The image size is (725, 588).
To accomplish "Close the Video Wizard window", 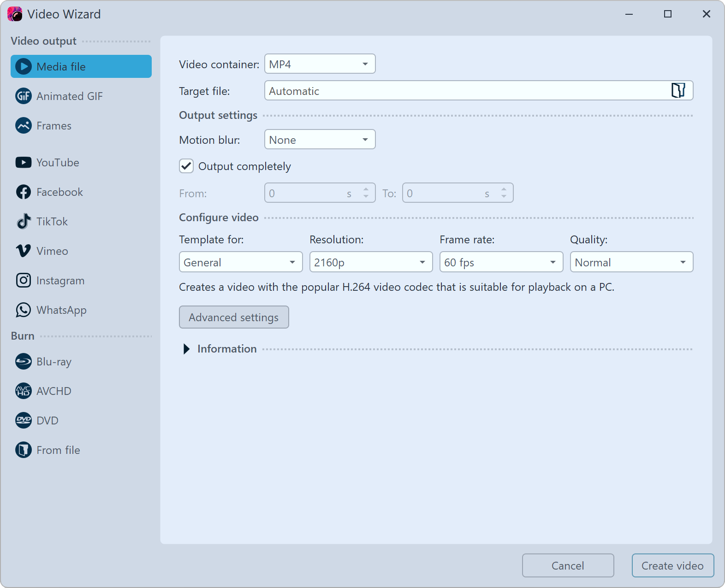I will pyautogui.click(x=707, y=14).
